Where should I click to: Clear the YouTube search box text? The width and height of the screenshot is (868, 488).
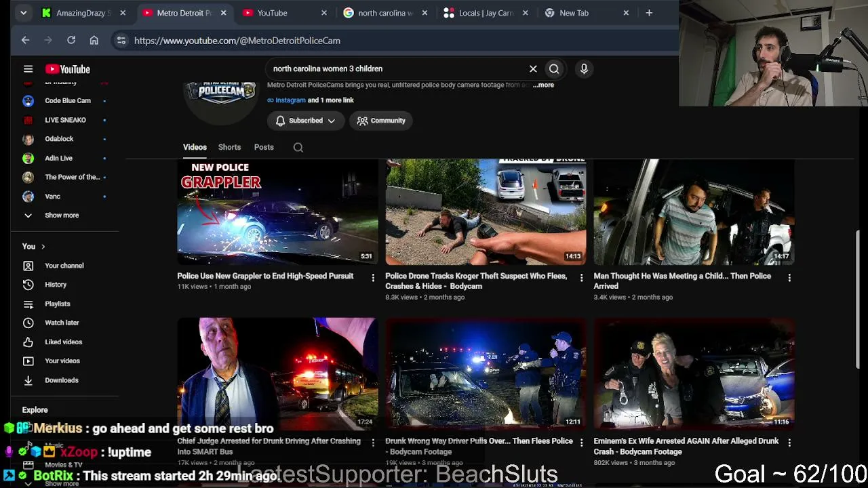(x=533, y=68)
